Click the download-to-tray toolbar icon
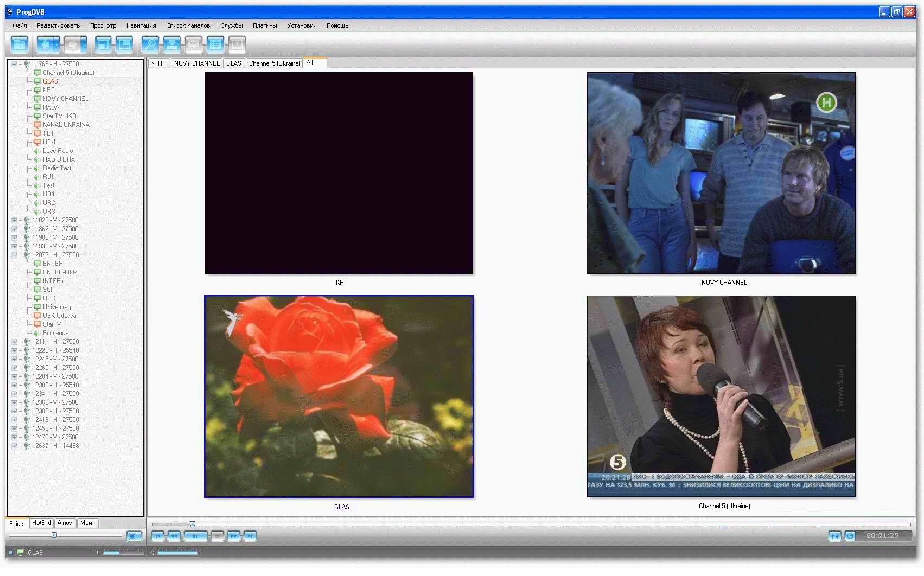Image resolution: width=924 pixels, height=576 pixels. pos(172,44)
